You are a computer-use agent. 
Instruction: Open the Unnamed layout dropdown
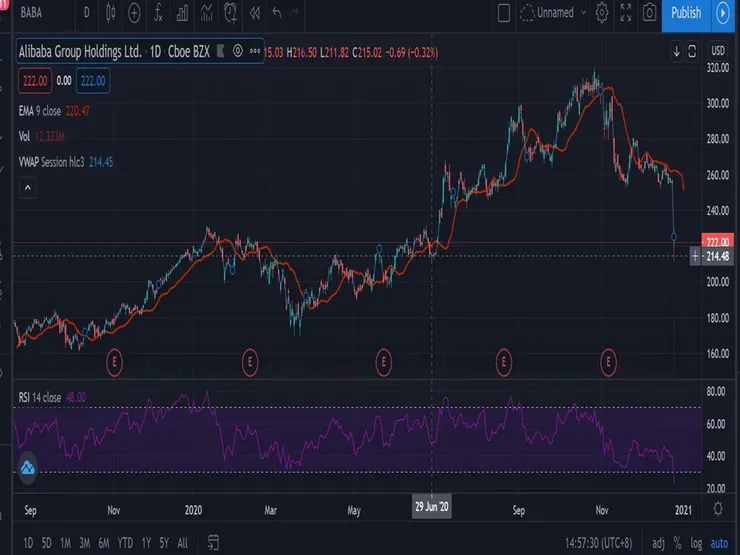coord(553,13)
